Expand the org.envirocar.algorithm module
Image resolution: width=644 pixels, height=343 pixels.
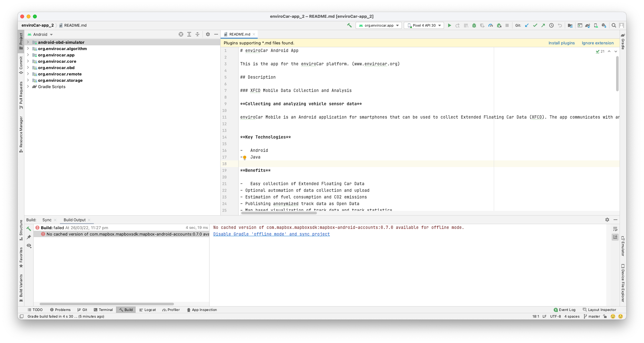(x=28, y=49)
